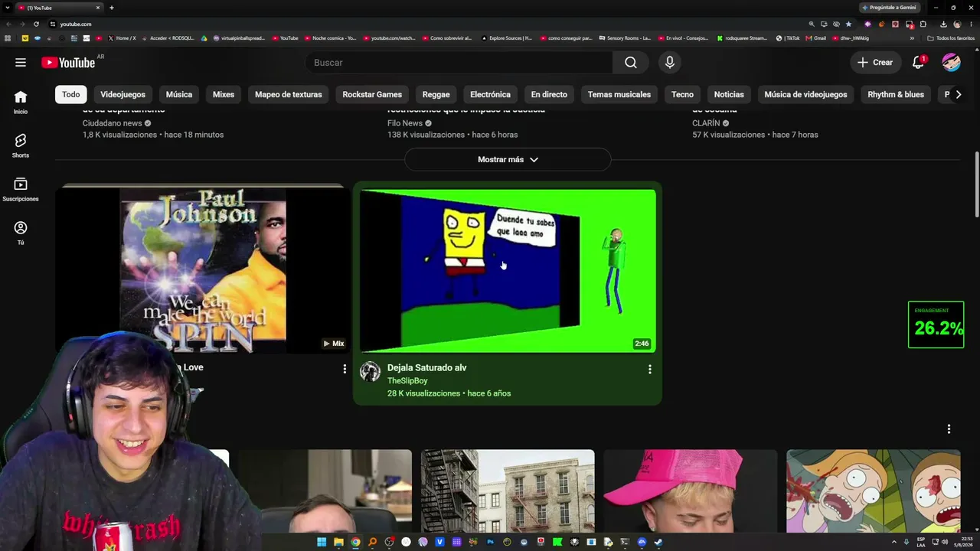The height and width of the screenshot is (551, 980).
Task: Open the Dejala Saturado alv title
Action: tap(426, 368)
